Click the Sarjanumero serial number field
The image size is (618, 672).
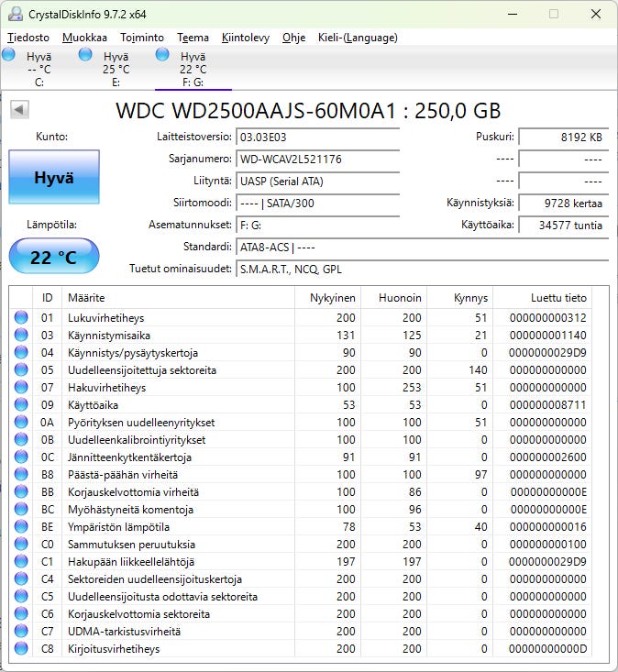click(x=317, y=159)
